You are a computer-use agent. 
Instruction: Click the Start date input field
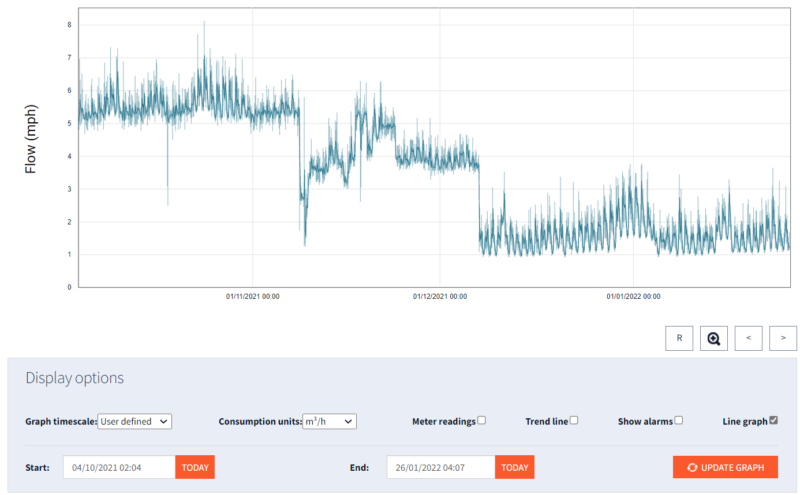(x=119, y=467)
